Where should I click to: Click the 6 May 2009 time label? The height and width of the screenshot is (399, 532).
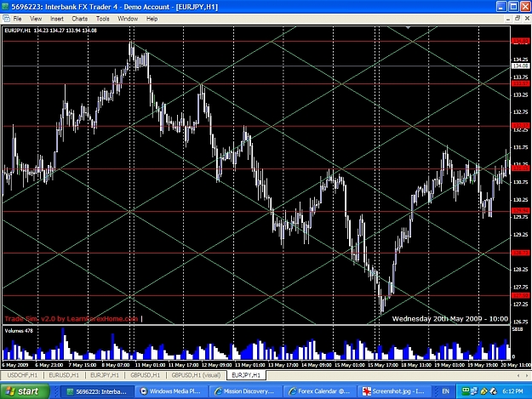pyautogui.click(x=15, y=365)
